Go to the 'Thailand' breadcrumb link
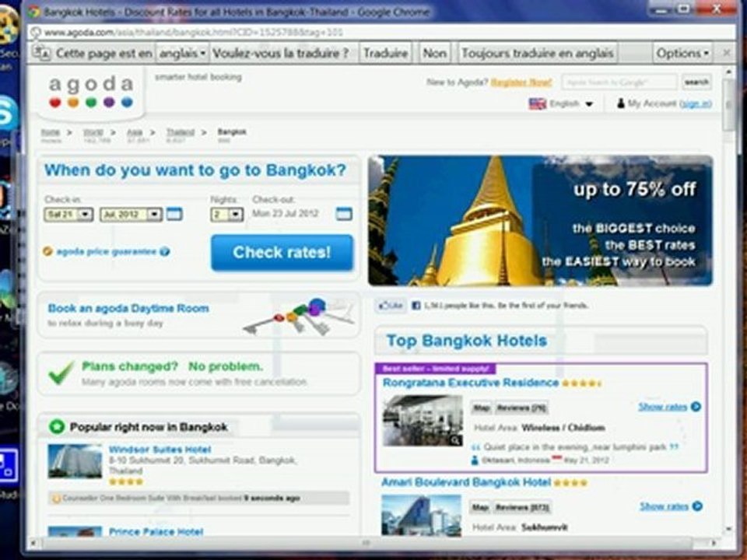Image resolution: width=747 pixels, height=560 pixels. pyautogui.click(x=180, y=132)
